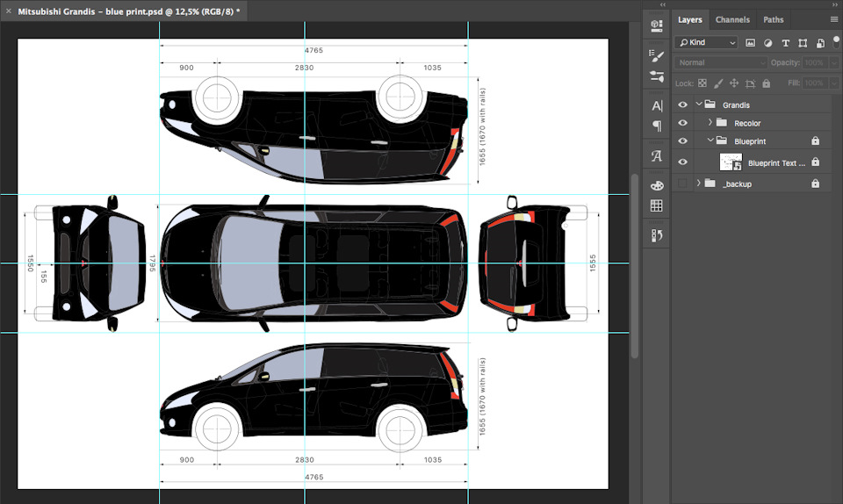Select the Mitsubishi Grandis document tab
This screenshot has width=843, height=504.
pos(128,11)
